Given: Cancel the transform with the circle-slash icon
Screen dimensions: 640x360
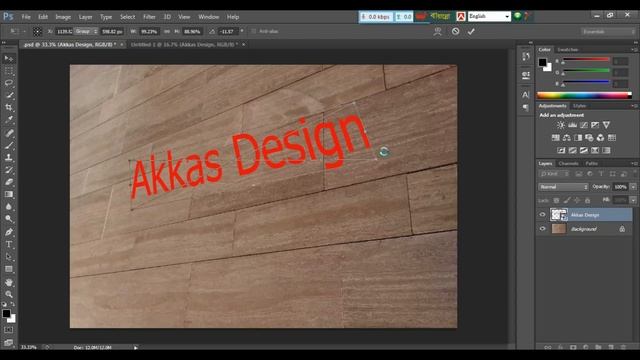Looking at the screenshot, I should 456,31.
